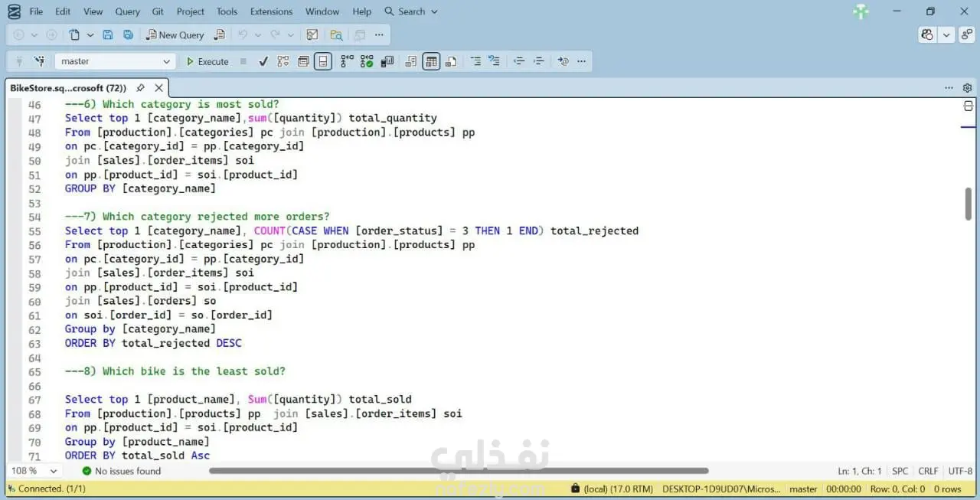Viewport: 980px width, 500px height.
Task: Open the master database dropdown
Action: click(x=116, y=61)
